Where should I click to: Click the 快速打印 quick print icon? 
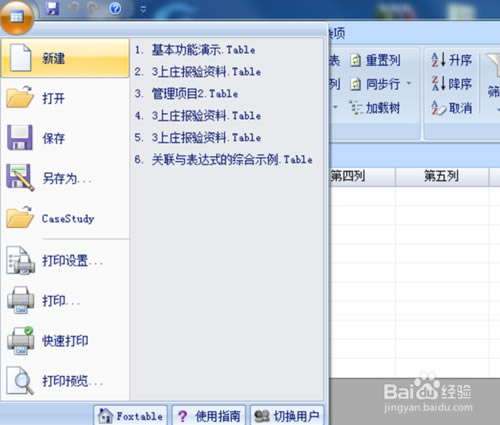(x=21, y=340)
